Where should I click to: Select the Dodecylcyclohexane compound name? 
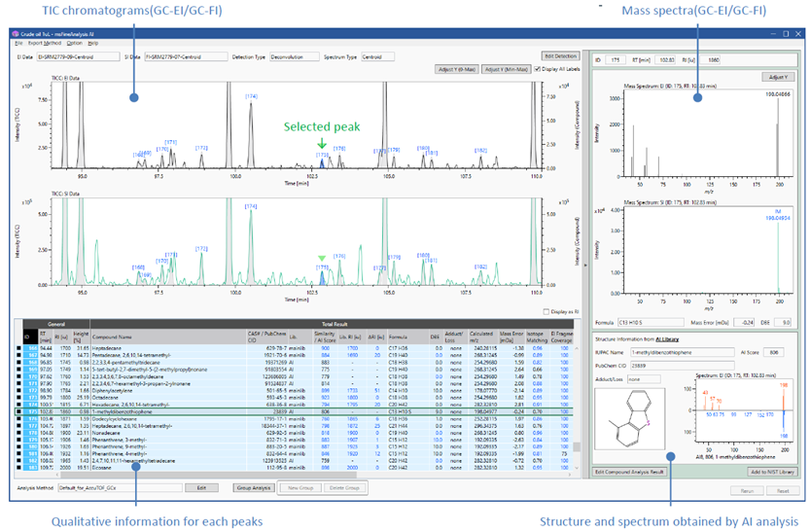click(115, 419)
